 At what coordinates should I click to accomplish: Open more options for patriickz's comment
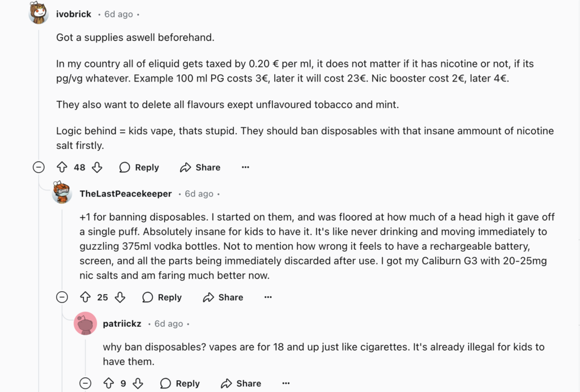click(x=286, y=384)
